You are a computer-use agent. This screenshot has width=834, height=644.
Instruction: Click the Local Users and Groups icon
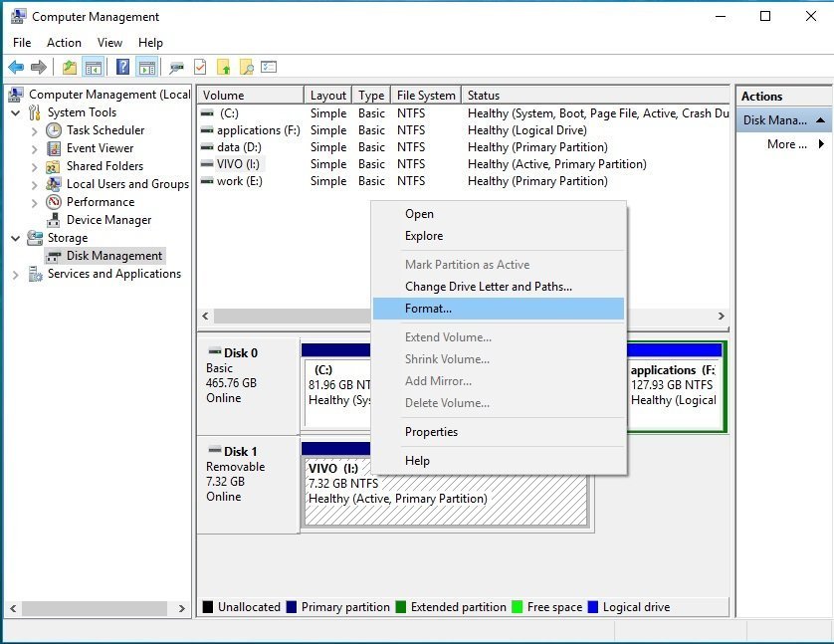[53, 184]
